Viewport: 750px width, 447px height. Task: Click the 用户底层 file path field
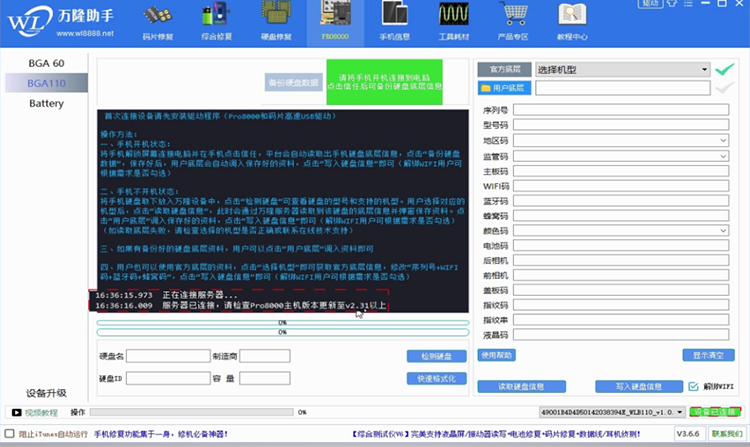click(623, 88)
